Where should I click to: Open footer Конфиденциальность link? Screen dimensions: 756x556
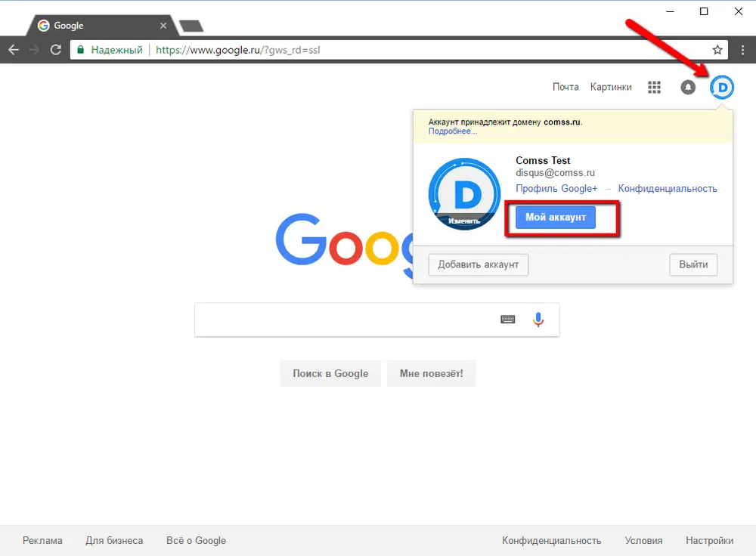(552, 541)
